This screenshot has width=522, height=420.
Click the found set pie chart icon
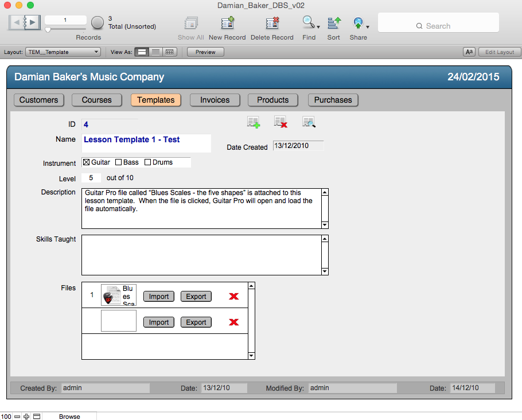[x=98, y=22]
